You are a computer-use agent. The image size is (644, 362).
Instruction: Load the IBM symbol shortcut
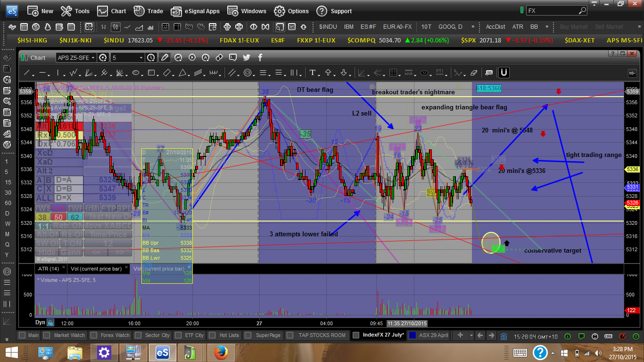(349, 27)
